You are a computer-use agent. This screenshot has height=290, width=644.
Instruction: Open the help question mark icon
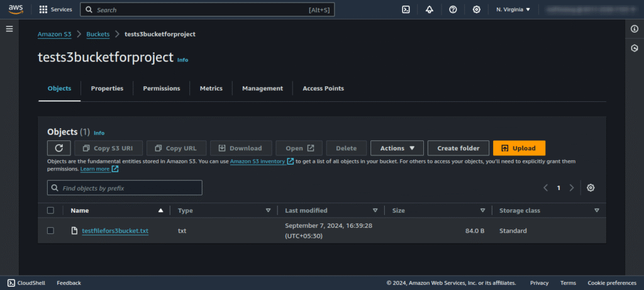(x=453, y=9)
